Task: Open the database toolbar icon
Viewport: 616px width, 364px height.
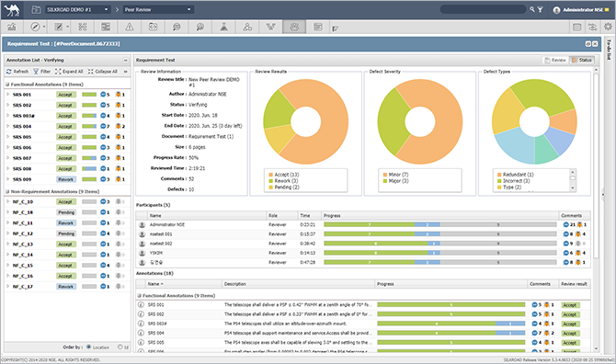Action: pyautogui.click(x=577, y=27)
